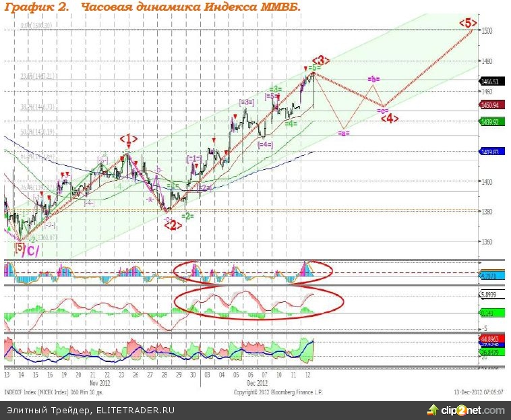Click the red <2> wave marker
Viewport: 511px width, 420px height.
172,226
